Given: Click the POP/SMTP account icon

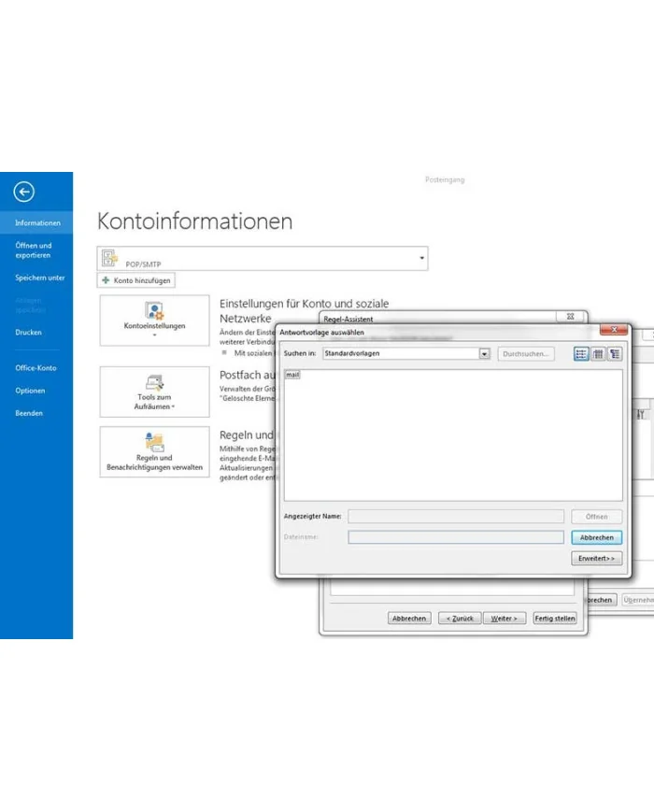Looking at the screenshot, I should (x=109, y=257).
